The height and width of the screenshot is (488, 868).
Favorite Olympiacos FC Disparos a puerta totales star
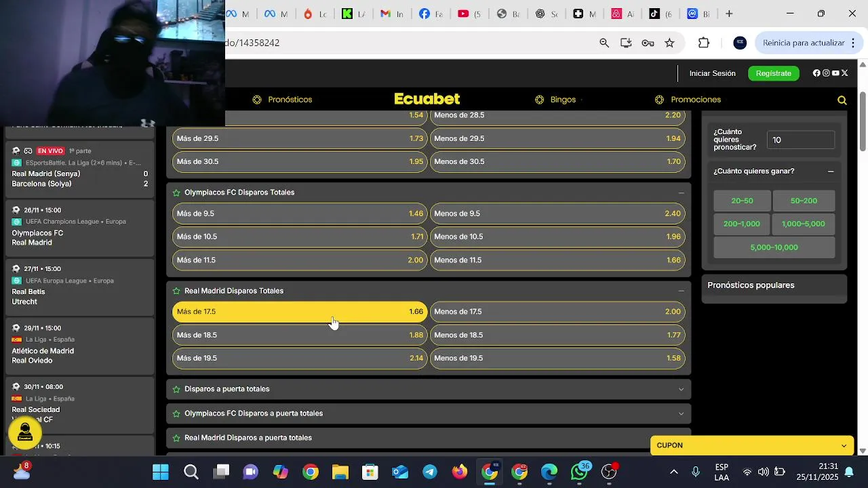pyautogui.click(x=176, y=413)
